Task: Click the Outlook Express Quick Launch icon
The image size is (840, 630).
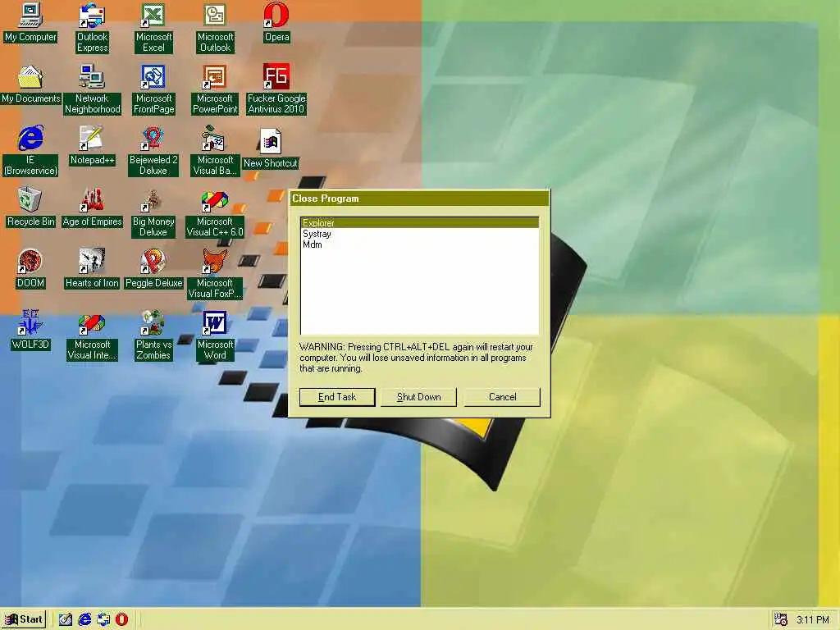Action: coord(103,619)
